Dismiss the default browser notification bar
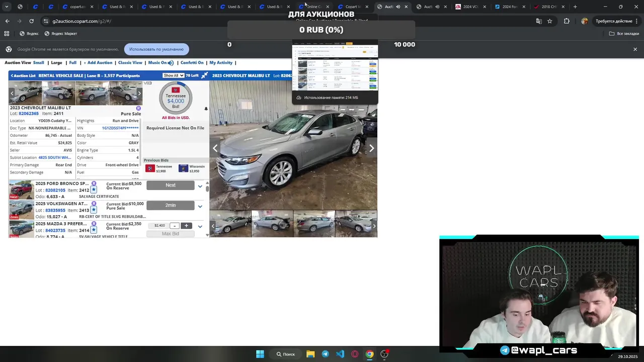 (x=635, y=49)
